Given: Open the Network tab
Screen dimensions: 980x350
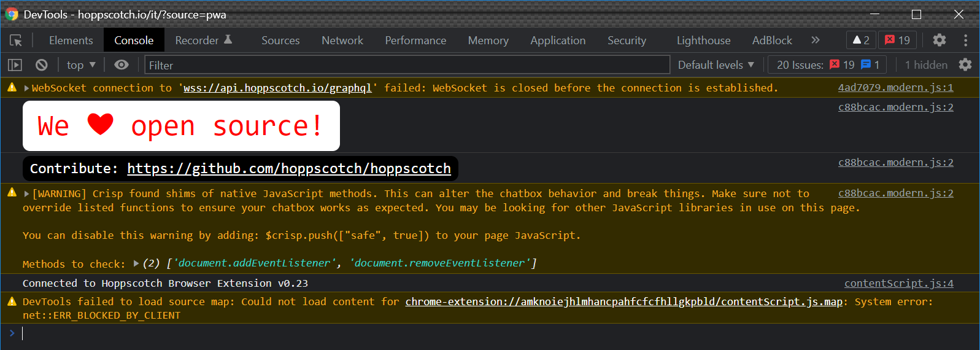Looking at the screenshot, I should tap(342, 40).
